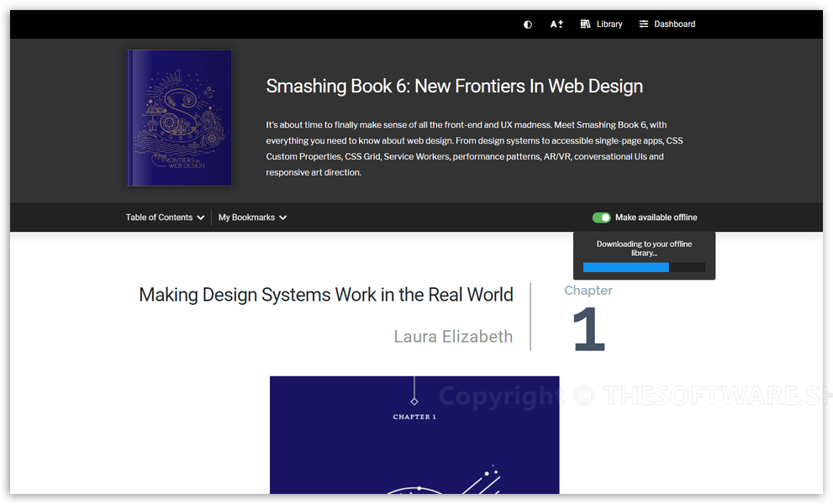Click the author name Laura Elizabeth
Viewport: 833px width, 504px height.
click(453, 337)
